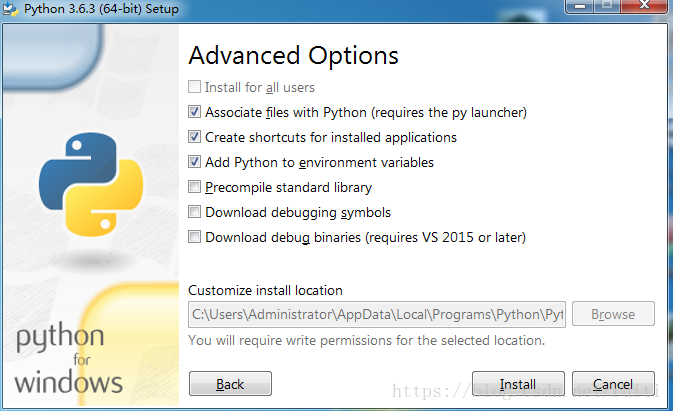
Task: Click the python for windows wordmark
Action: [x=69, y=359]
